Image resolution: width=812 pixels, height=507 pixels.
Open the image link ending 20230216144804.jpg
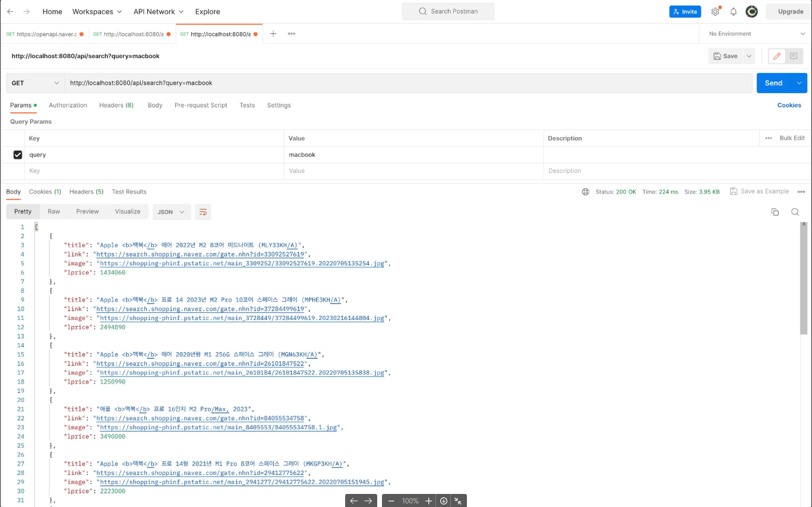pos(242,318)
